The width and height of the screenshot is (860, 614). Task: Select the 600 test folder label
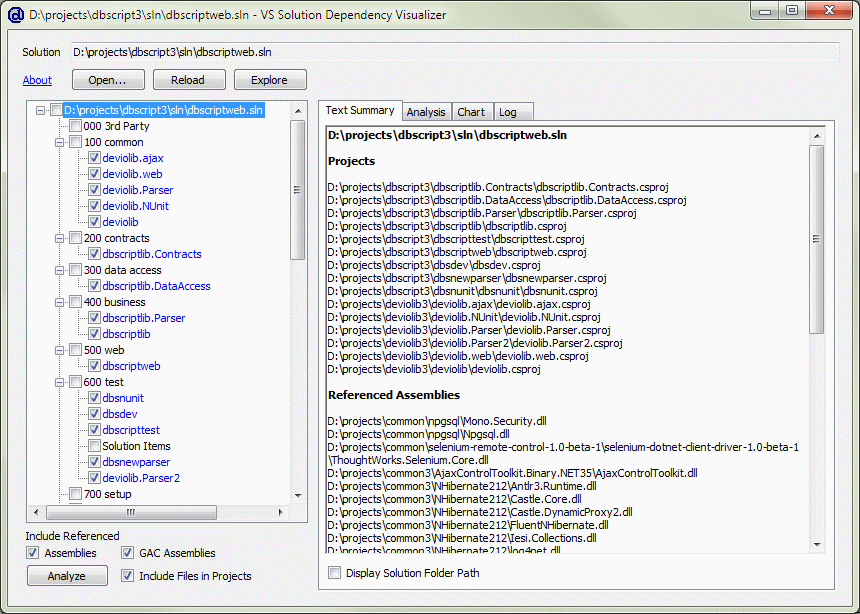(x=104, y=382)
